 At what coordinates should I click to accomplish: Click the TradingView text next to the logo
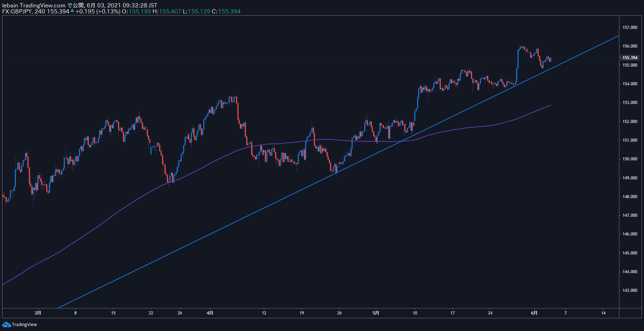[x=24, y=325]
